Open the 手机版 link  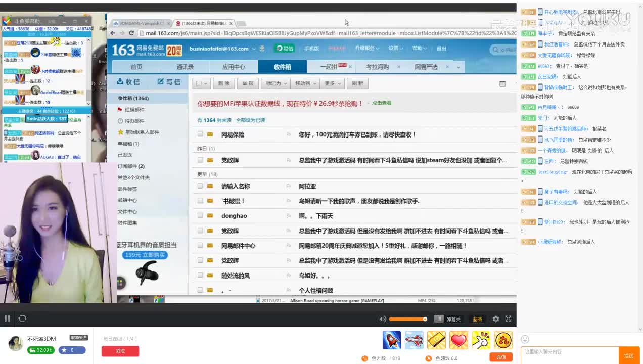pyautogui.click(x=311, y=49)
